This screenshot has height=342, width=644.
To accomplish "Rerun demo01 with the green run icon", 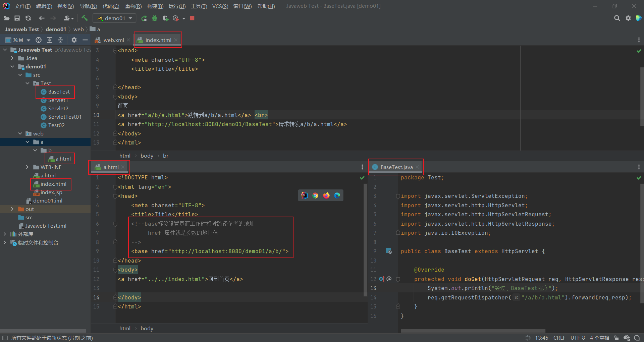I will 144,18.
